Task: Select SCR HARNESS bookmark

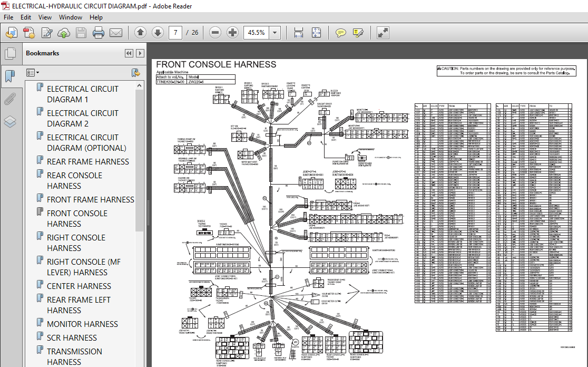Action: (x=72, y=337)
